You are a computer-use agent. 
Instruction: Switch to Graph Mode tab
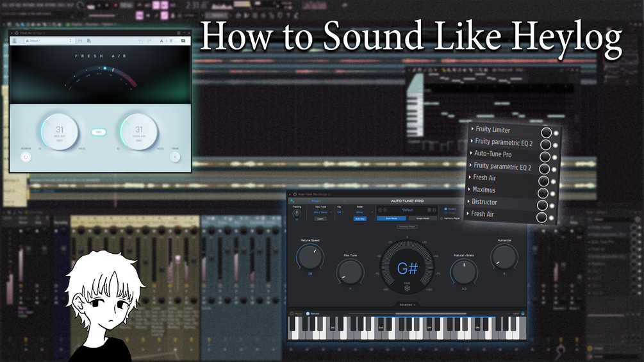click(423, 218)
